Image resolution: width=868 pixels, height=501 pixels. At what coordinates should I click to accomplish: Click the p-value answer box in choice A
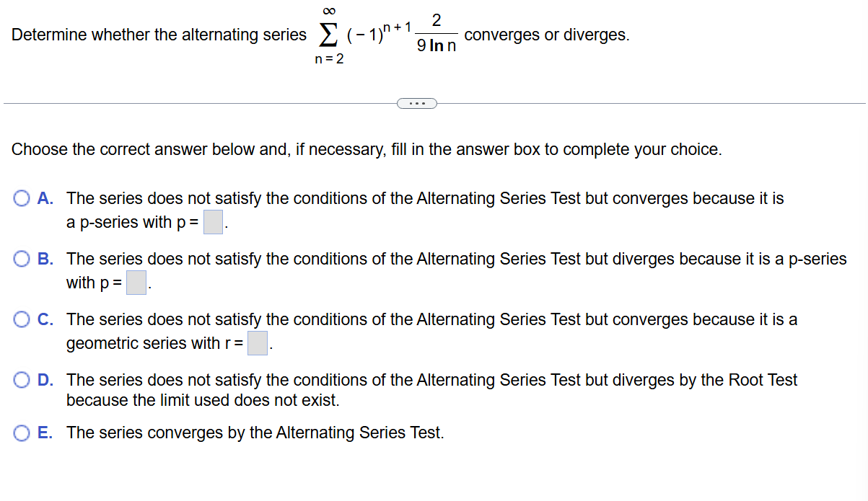[212, 221]
